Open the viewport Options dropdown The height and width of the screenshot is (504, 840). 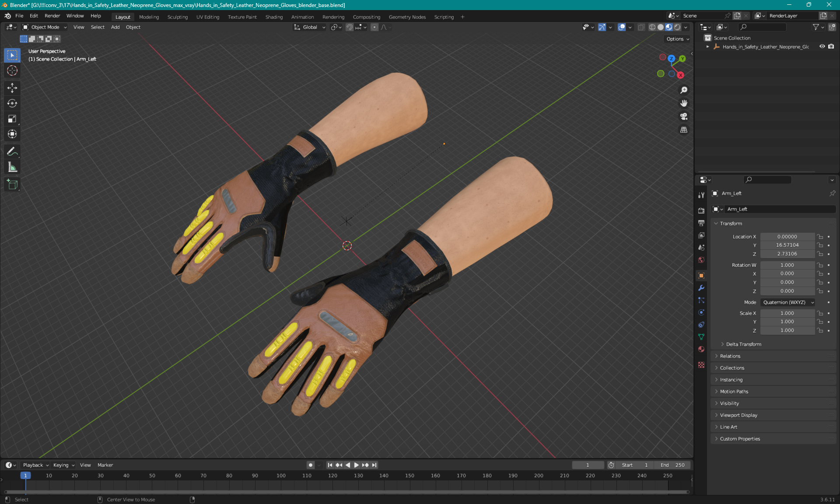point(678,39)
